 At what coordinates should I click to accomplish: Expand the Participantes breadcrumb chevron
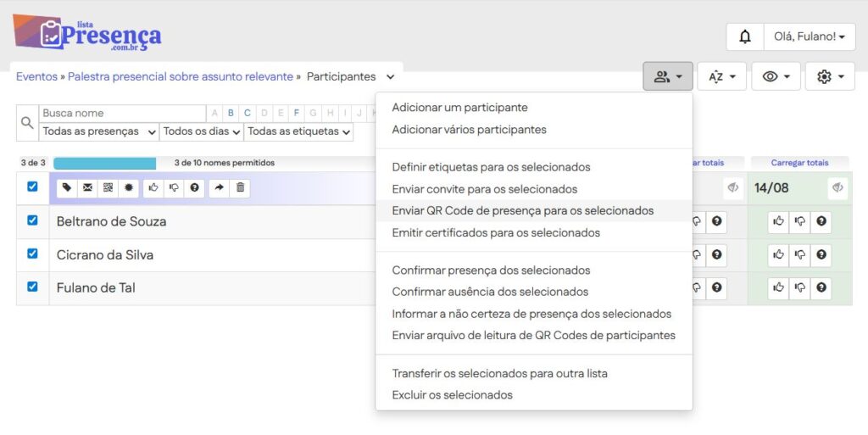click(x=390, y=77)
